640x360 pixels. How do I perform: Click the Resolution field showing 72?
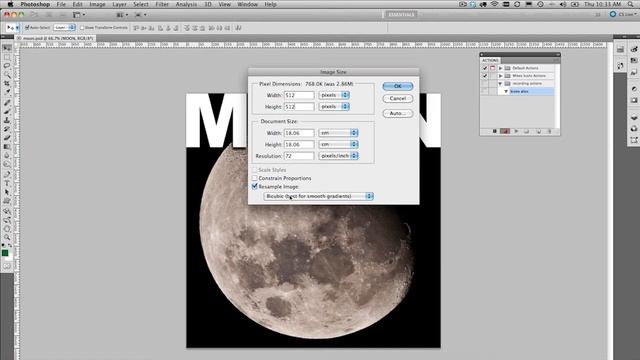tap(299, 156)
